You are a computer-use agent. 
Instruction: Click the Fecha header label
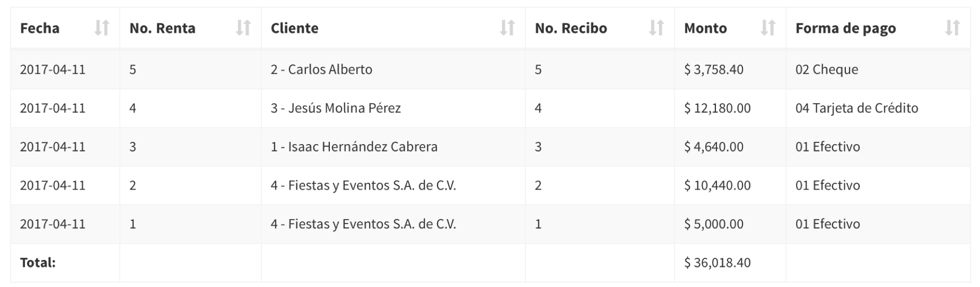40,28
